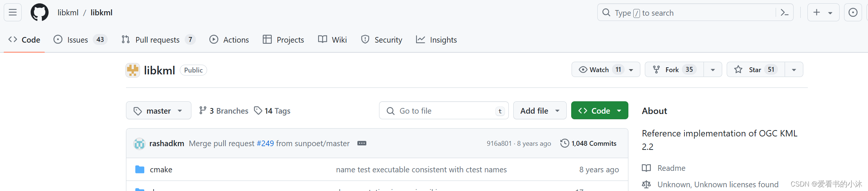Click the libkml repository avatar
This screenshot has height=191, width=868.
133,70
